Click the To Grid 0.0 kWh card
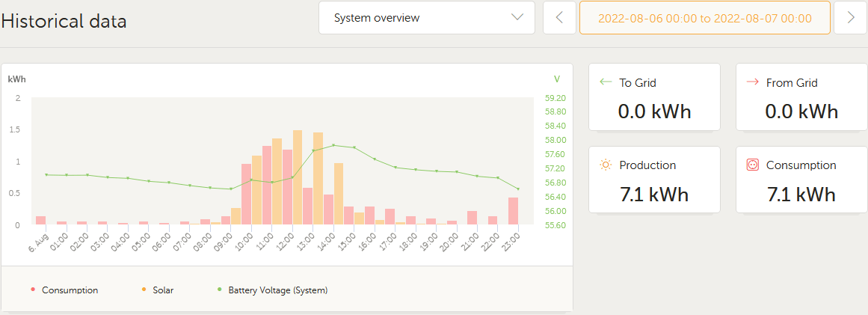This screenshot has width=868, height=315. [x=654, y=97]
